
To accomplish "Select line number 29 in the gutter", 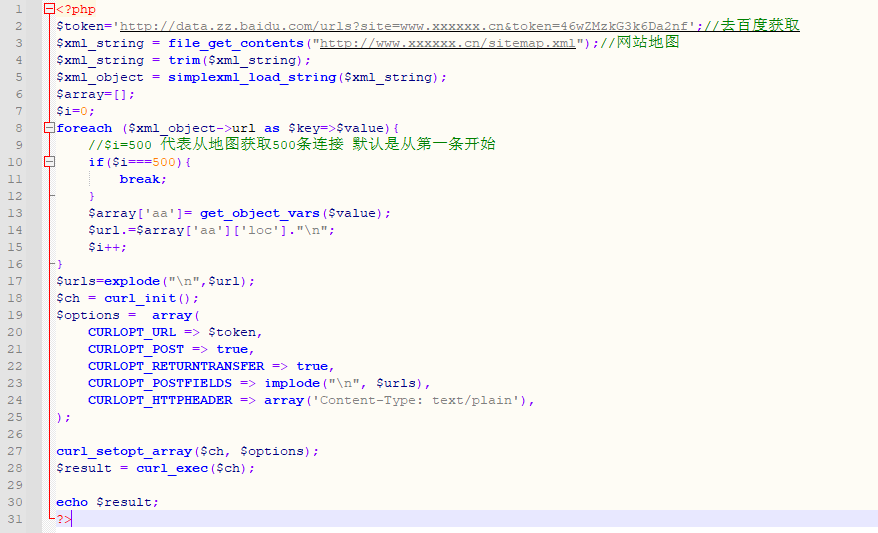I will [x=16, y=485].
